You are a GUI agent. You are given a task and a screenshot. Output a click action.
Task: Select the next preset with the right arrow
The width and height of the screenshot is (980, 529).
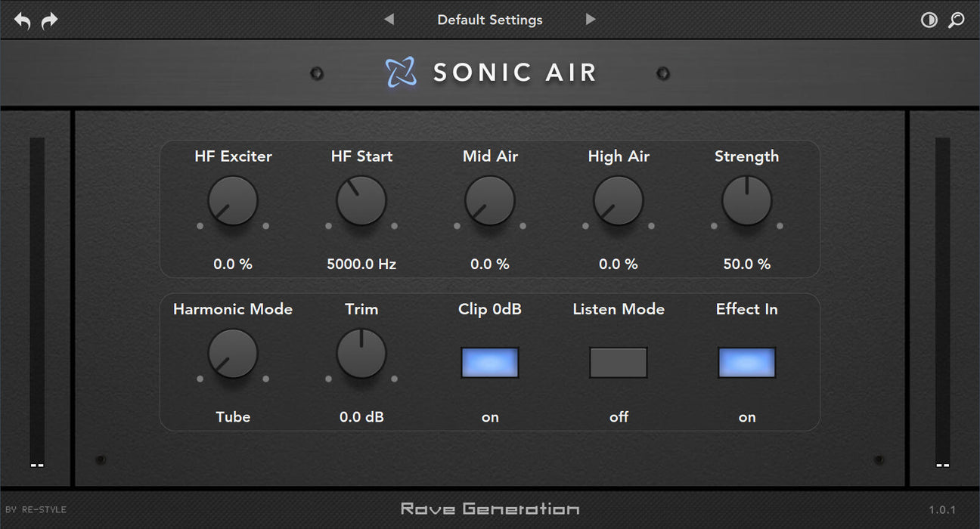click(x=590, y=20)
